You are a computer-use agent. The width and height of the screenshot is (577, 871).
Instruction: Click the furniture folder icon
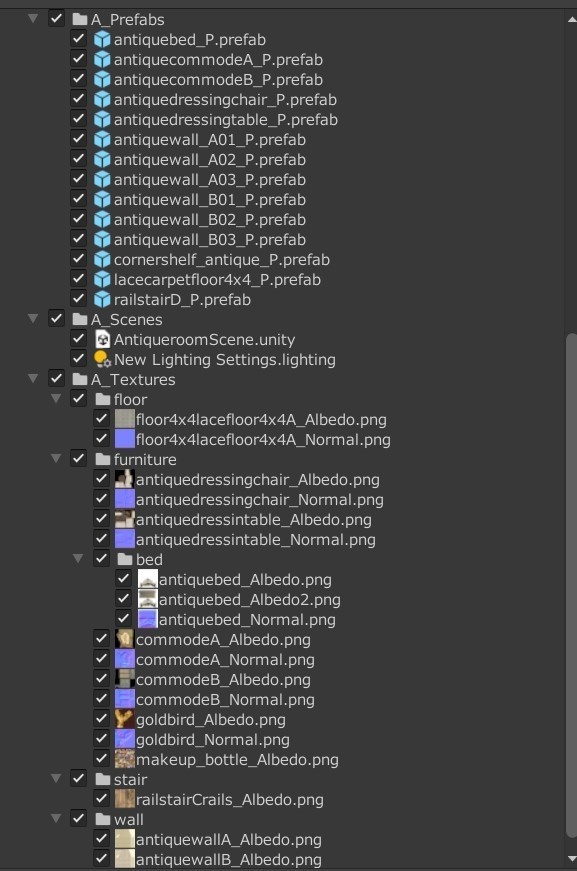[103, 459]
